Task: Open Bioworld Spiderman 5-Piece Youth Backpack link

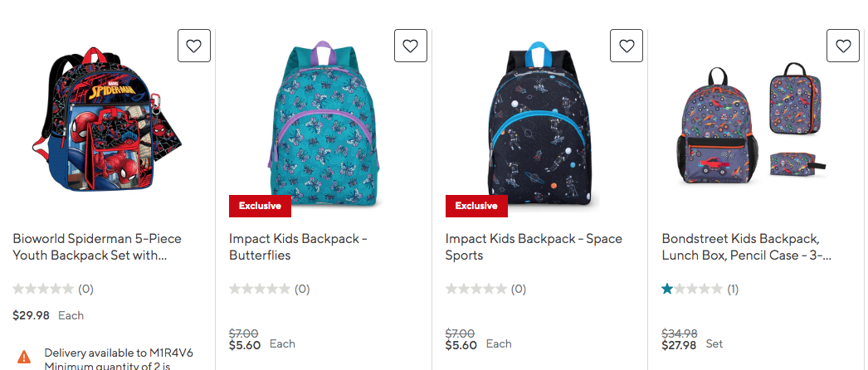Action: [x=97, y=247]
